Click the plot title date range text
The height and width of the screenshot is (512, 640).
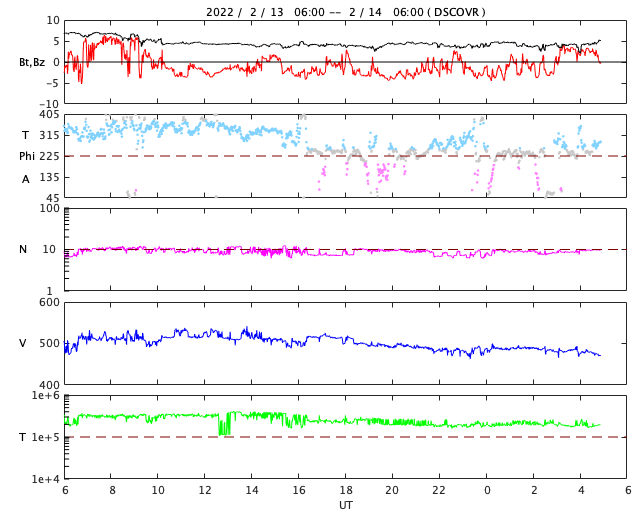(x=346, y=12)
